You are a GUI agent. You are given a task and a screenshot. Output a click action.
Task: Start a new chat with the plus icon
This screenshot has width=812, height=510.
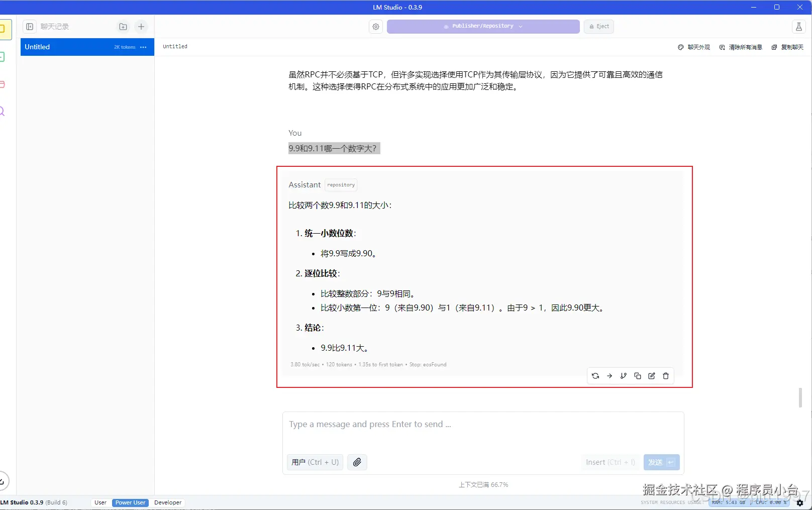141,26
